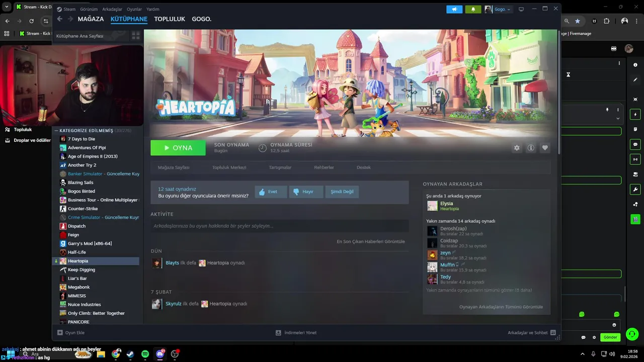The image size is (644, 362).
Task: Open the MAĞAZA tab
Action: (91, 19)
